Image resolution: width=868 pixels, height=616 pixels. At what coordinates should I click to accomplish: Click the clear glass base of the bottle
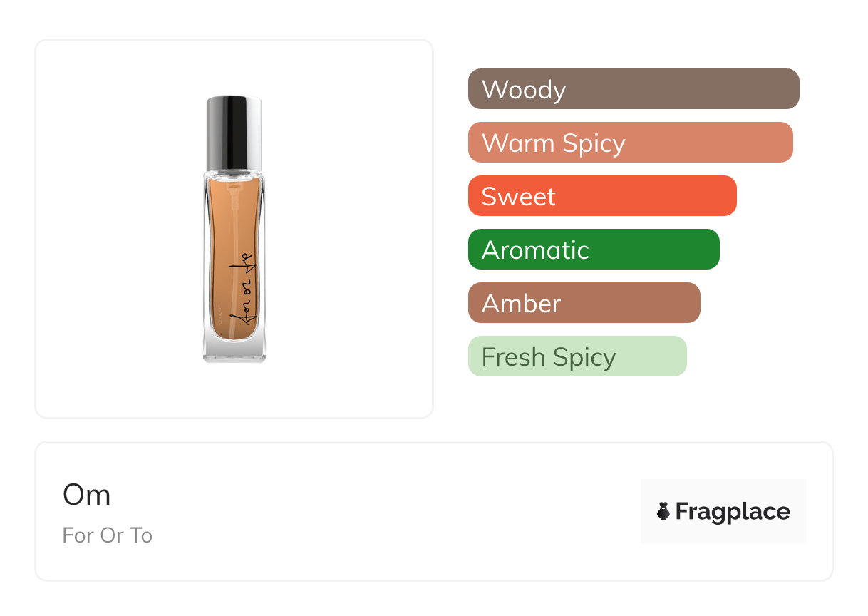[x=234, y=349]
